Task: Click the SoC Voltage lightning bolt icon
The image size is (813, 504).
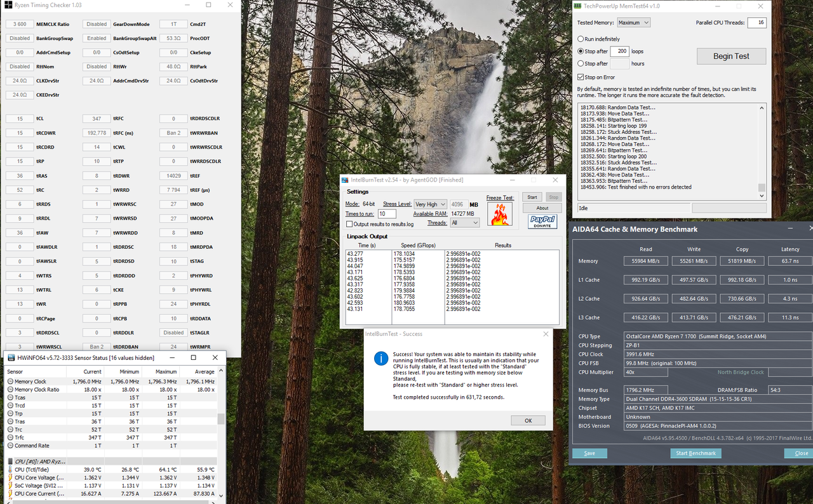Action: coord(10,486)
